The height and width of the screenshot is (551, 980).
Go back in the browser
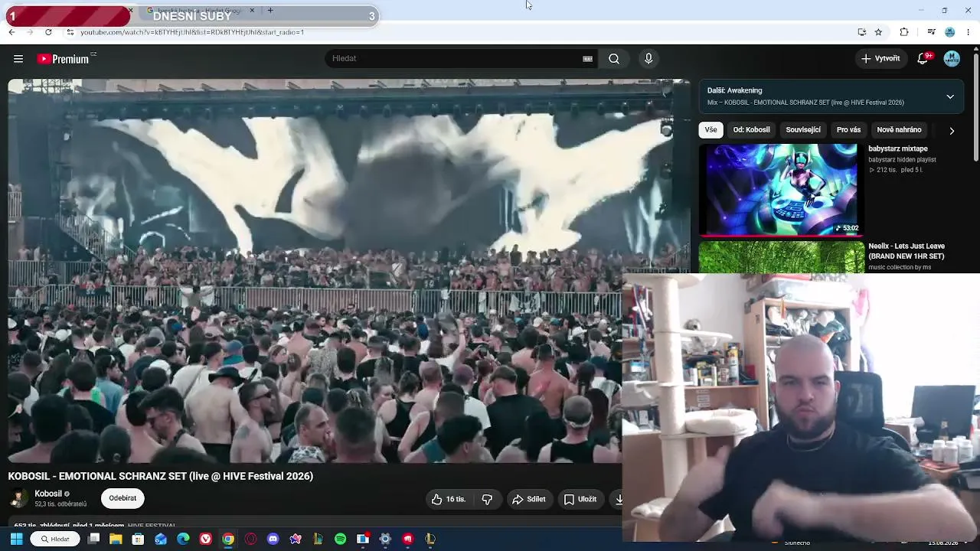click(11, 32)
